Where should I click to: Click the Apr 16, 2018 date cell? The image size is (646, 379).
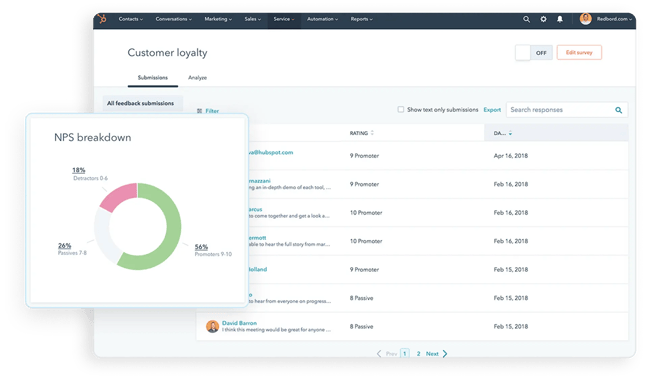(x=510, y=156)
